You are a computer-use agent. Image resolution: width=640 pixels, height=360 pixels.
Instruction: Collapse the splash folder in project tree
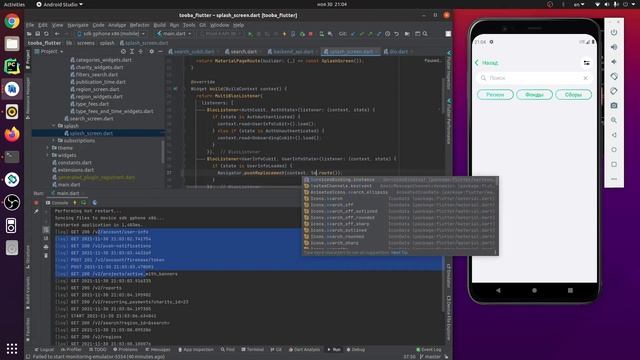point(54,126)
